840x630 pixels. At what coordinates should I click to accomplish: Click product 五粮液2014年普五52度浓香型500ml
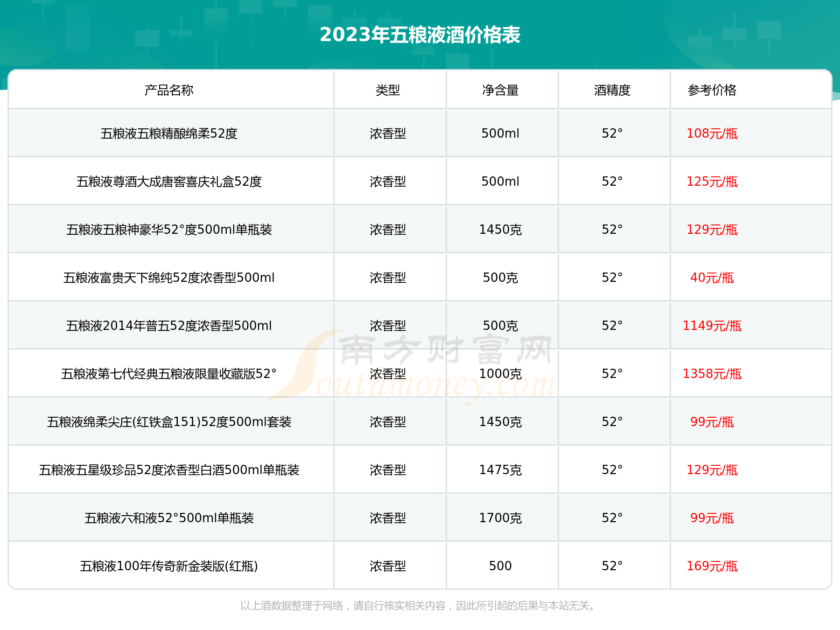click(169, 326)
